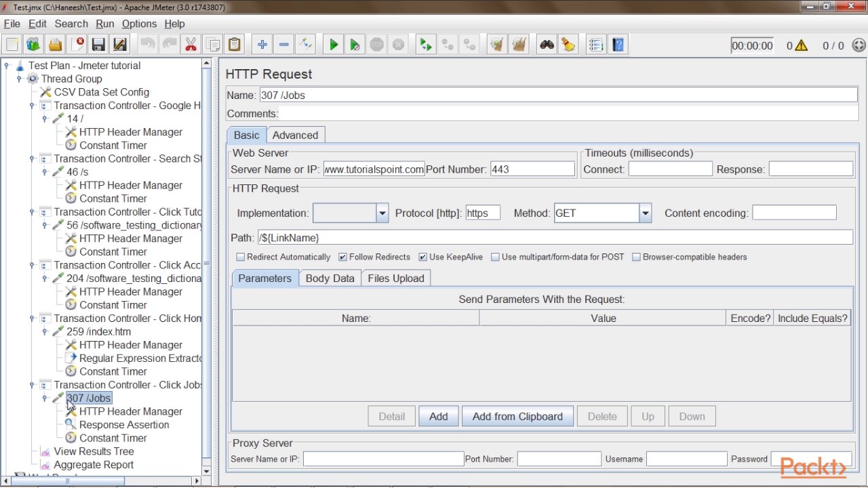Viewport: 868px width, 488px height.
Task: Click in the Server Name or IP field
Action: (374, 169)
